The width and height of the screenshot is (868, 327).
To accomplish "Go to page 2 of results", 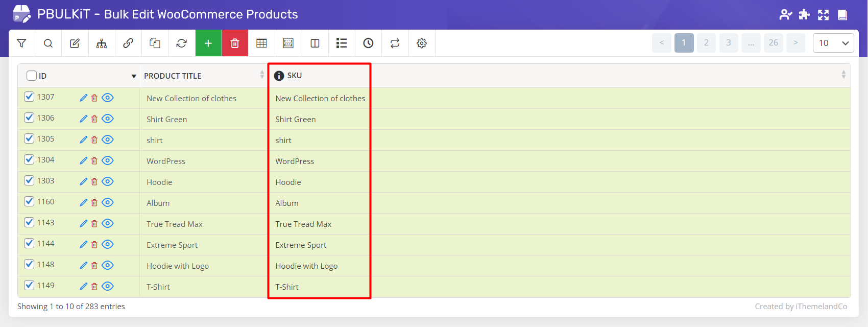I will [706, 43].
